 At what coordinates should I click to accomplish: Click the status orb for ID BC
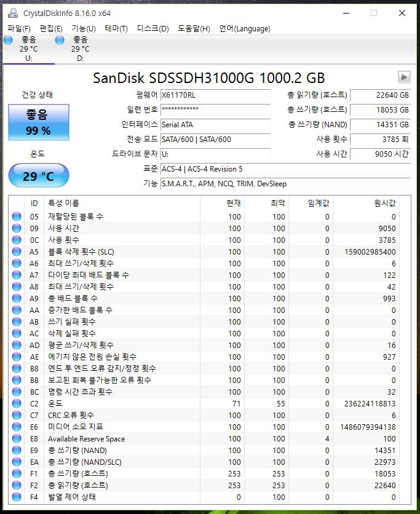click(x=17, y=392)
